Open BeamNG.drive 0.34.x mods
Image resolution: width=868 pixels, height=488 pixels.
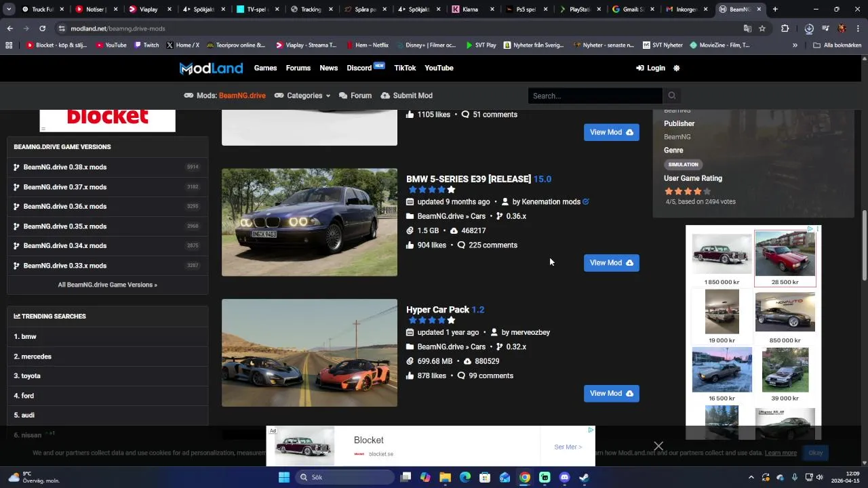click(107, 246)
